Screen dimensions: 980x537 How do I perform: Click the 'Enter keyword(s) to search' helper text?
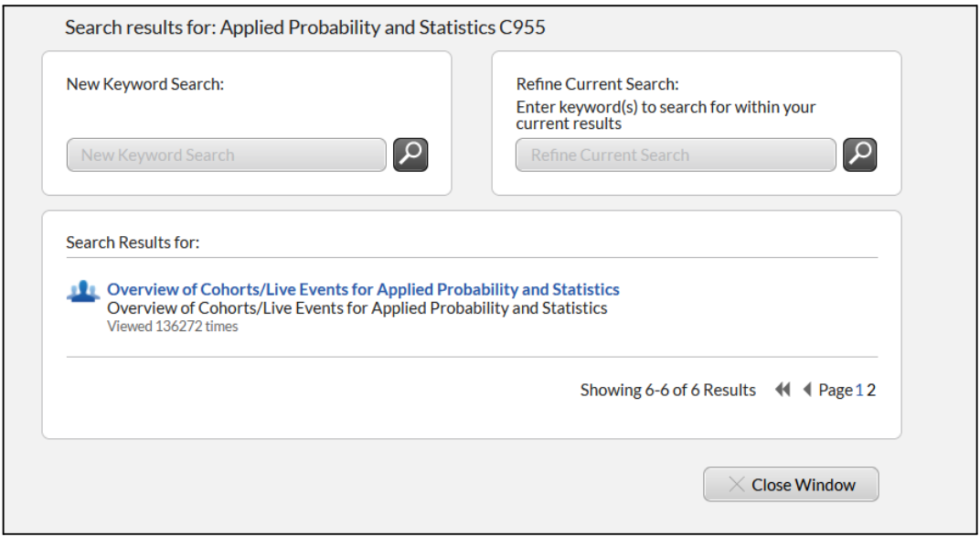[x=666, y=115]
